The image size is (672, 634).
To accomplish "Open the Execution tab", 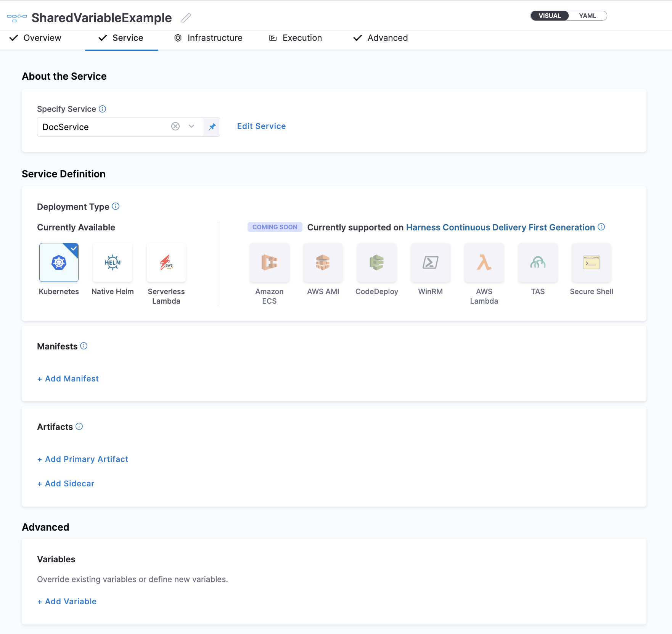I will [x=296, y=38].
